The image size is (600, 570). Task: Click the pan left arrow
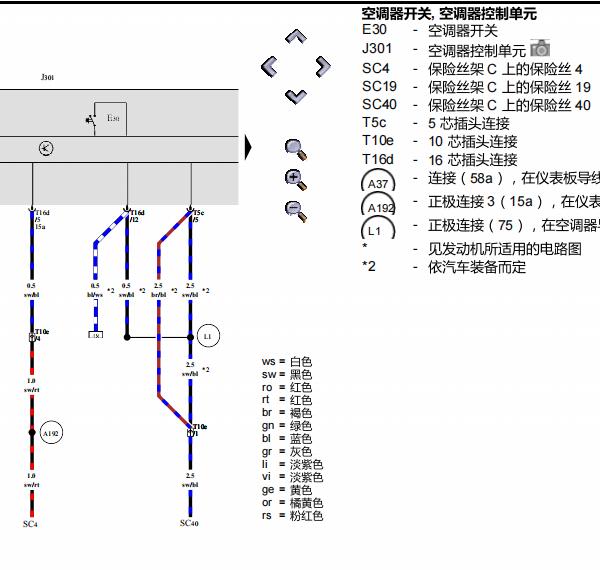[269, 66]
